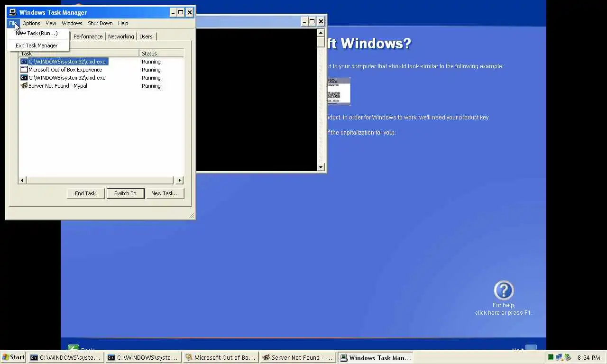Switch to the Users tab
The width and height of the screenshot is (607, 364).
(x=146, y=36)
